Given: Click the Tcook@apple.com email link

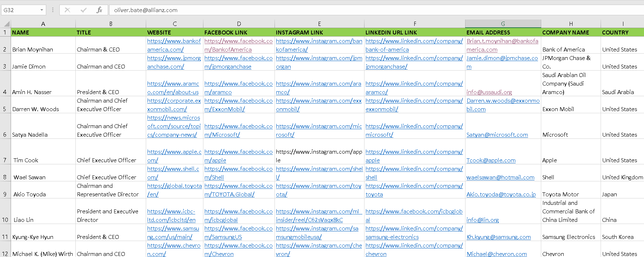Looking at the screenshot, I should [491, 160].
